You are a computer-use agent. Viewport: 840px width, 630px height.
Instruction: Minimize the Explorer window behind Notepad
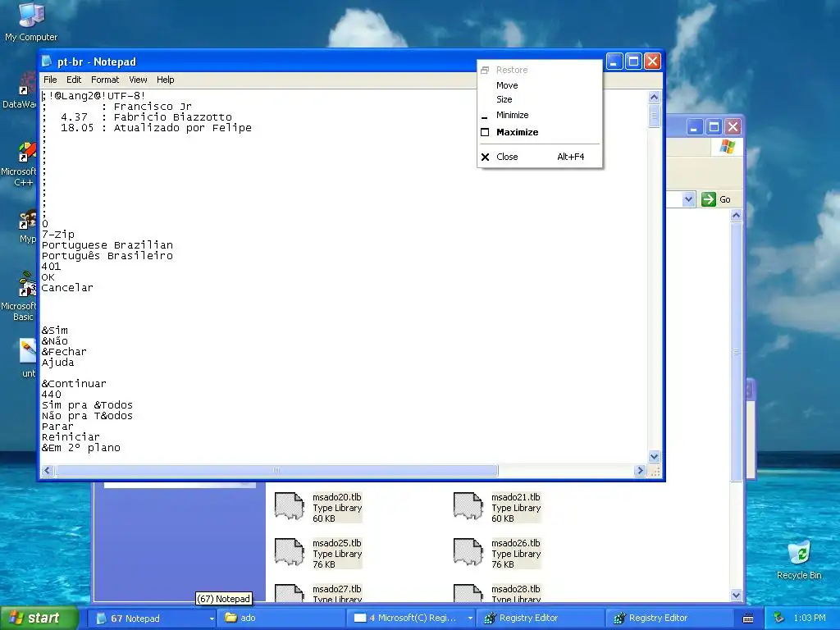(694, 127)
